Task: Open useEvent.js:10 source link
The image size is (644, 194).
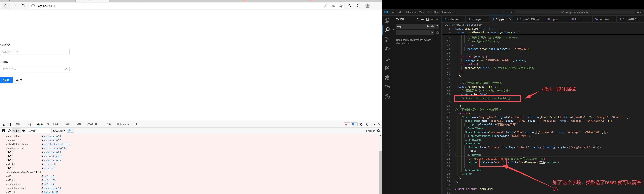Action: (x=53, y=156)
